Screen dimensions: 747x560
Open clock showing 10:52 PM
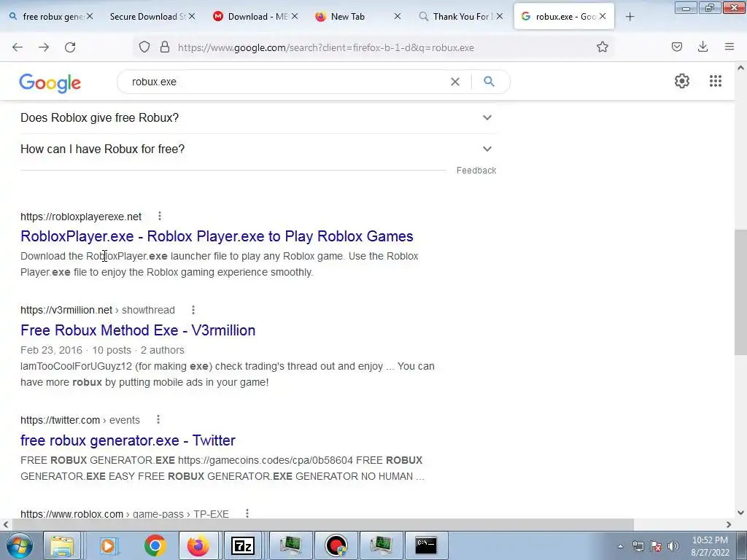[x=710, y=546]
